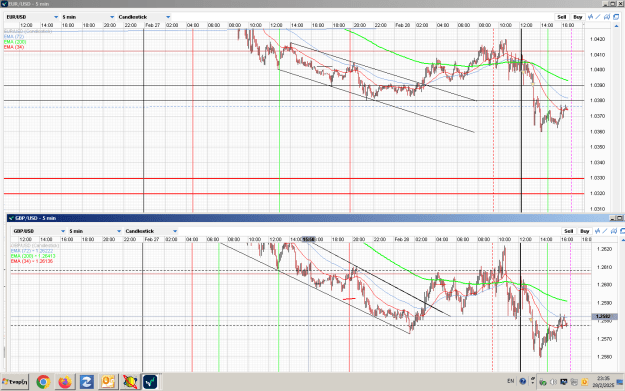Click the EMA (34) indicator label in GBP/USD chart
The image size is (625, 391).
pyautogui.click(x=32, y=261)
